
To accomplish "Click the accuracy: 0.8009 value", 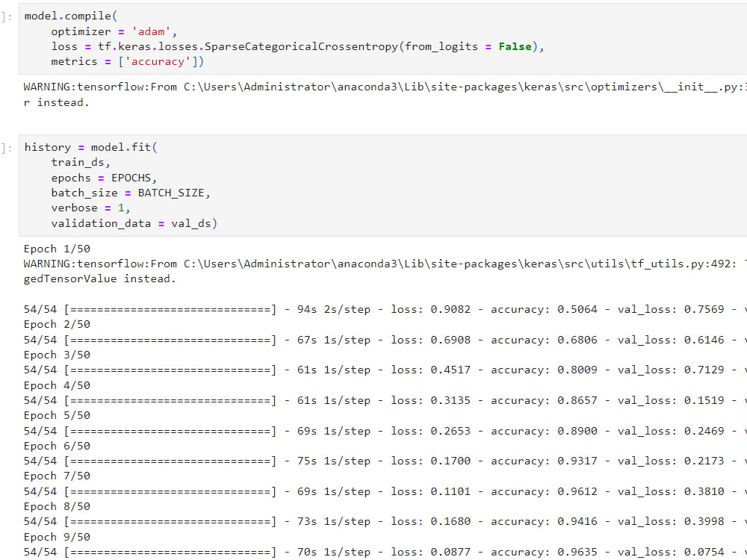I will [x=544, y=370].
